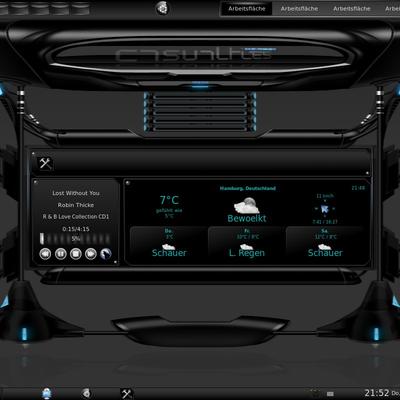Switch to the highlighted Arbeitsfläche desktop tab

pos(247,9)
